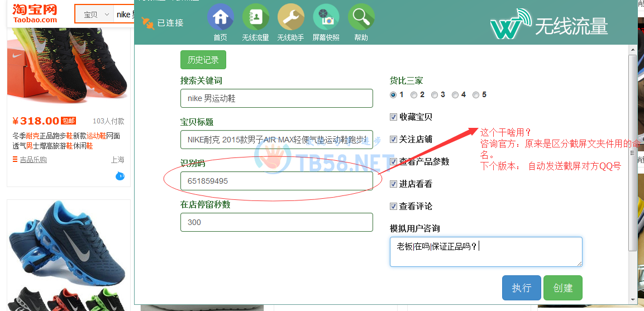This screenshot has height=311, width=644.
Task: Open the black orange Nike shoe thumbnail
Action: [68, 66]
